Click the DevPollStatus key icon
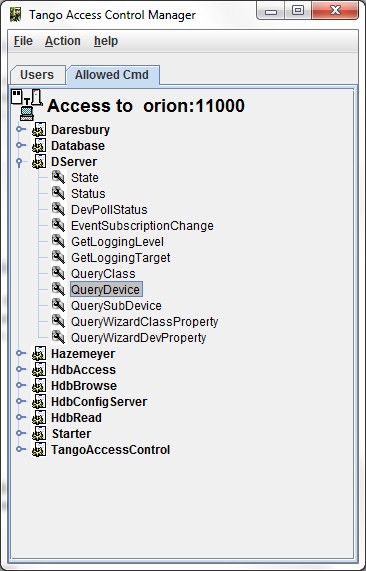This screenshot has height=571, width=366. point(58,209)
